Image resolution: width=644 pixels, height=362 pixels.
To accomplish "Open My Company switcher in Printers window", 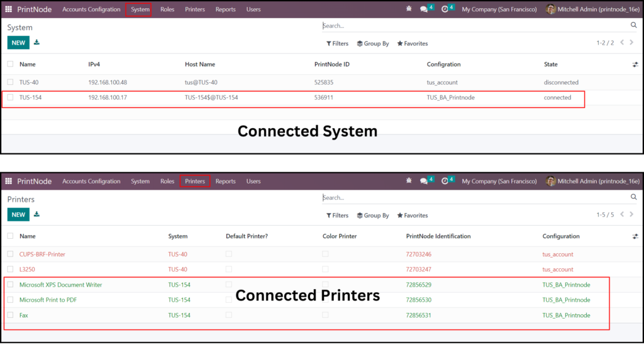I will pyautogui.click(x=499, y=181).
